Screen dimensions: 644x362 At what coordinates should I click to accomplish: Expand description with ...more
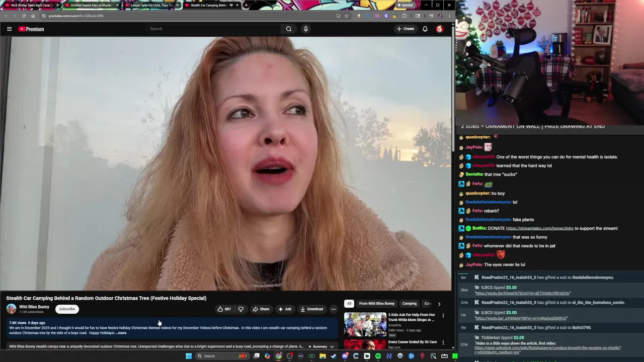point(121,333)
